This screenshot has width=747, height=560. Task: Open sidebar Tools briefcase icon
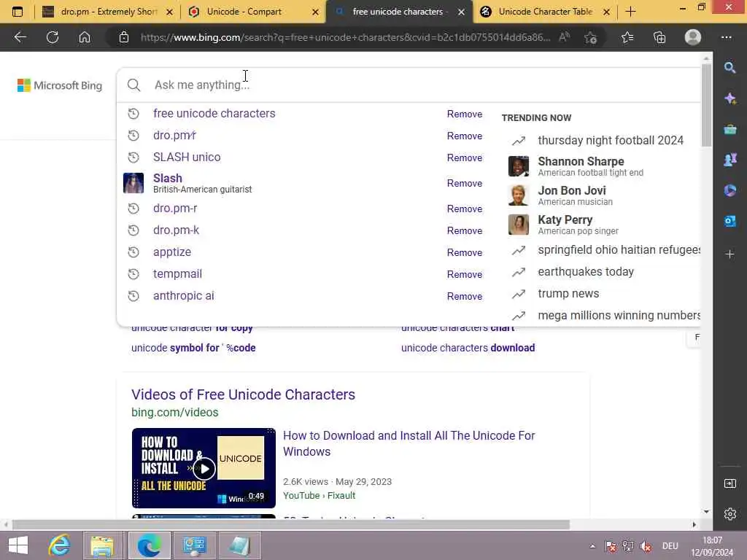click(x=729, y=129)
